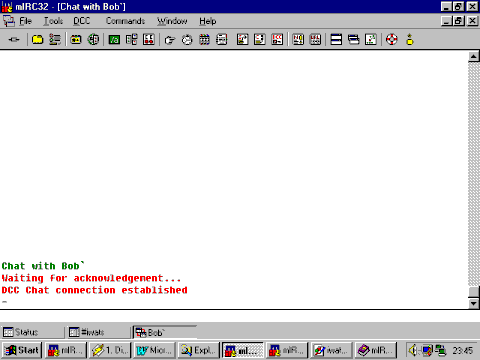
Task: Click "DCC Chat connection established" line
Action: 94,290
